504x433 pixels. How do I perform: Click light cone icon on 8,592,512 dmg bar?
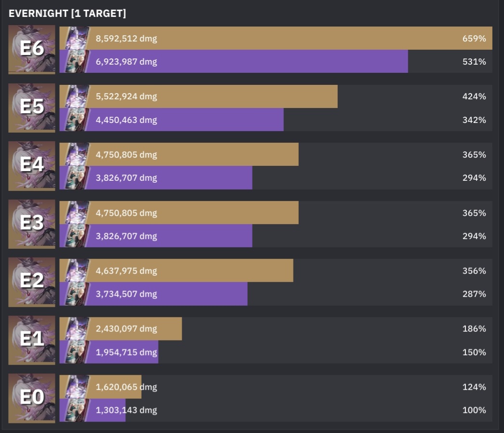[77, 38]
